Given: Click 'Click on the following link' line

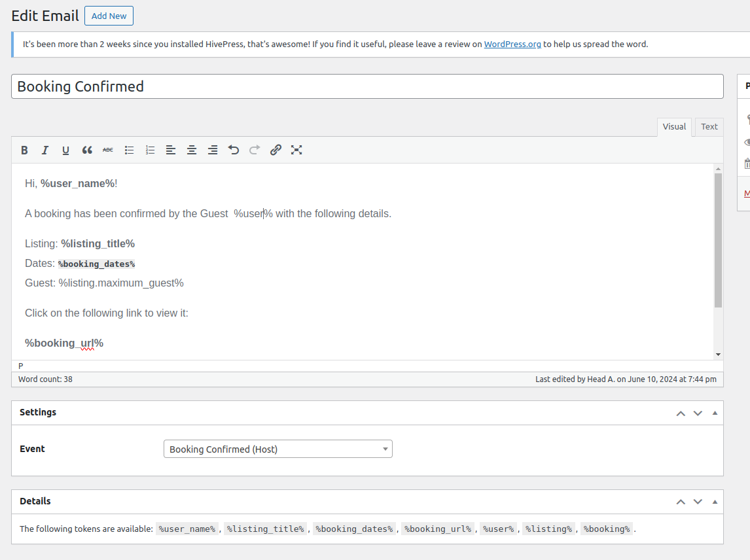Looking at the screenshot, I should (107, 313).
